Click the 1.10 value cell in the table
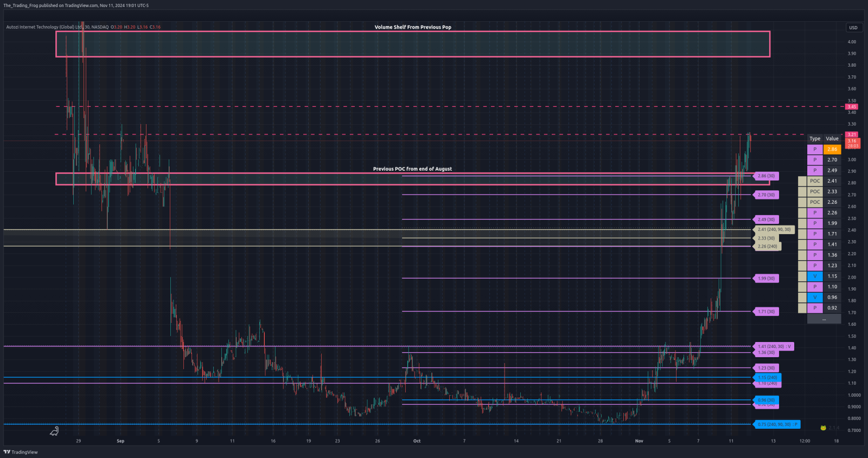 pyautogui.click(x=832, y=287)
